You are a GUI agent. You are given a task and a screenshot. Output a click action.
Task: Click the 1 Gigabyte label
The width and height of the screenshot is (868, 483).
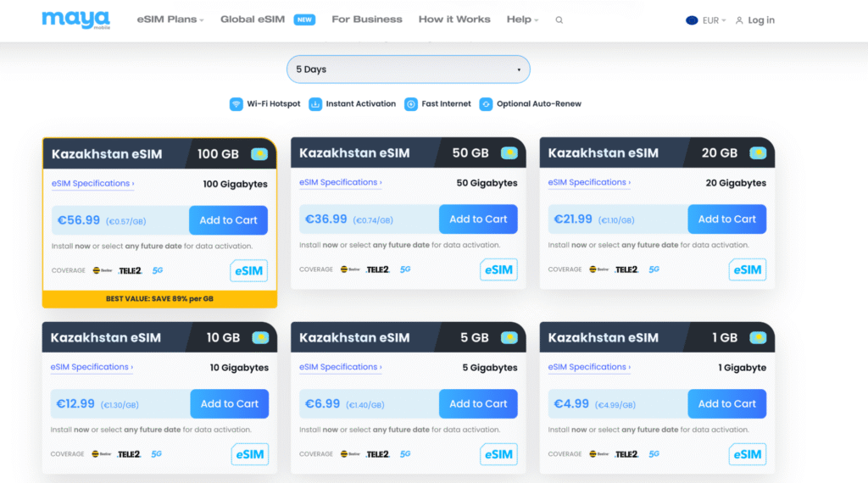(x=743, y=368)
